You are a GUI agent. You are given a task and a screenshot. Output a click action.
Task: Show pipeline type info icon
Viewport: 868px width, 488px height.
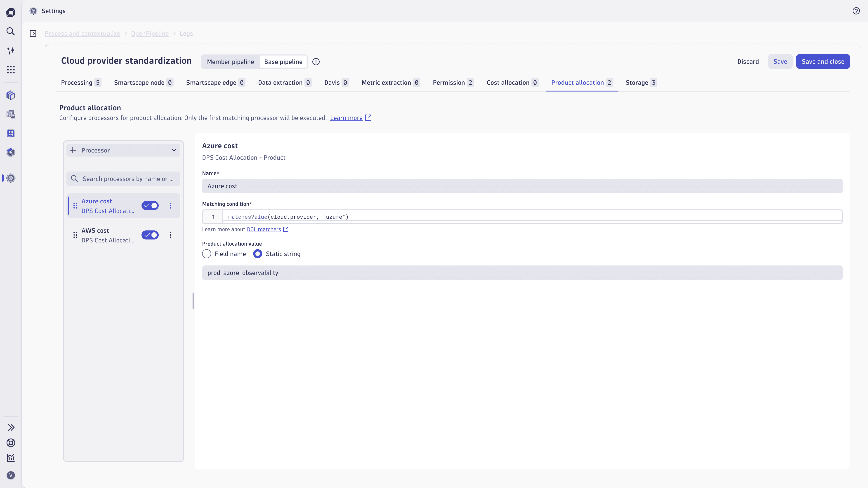pyautogui.click(x=316, y=62)
